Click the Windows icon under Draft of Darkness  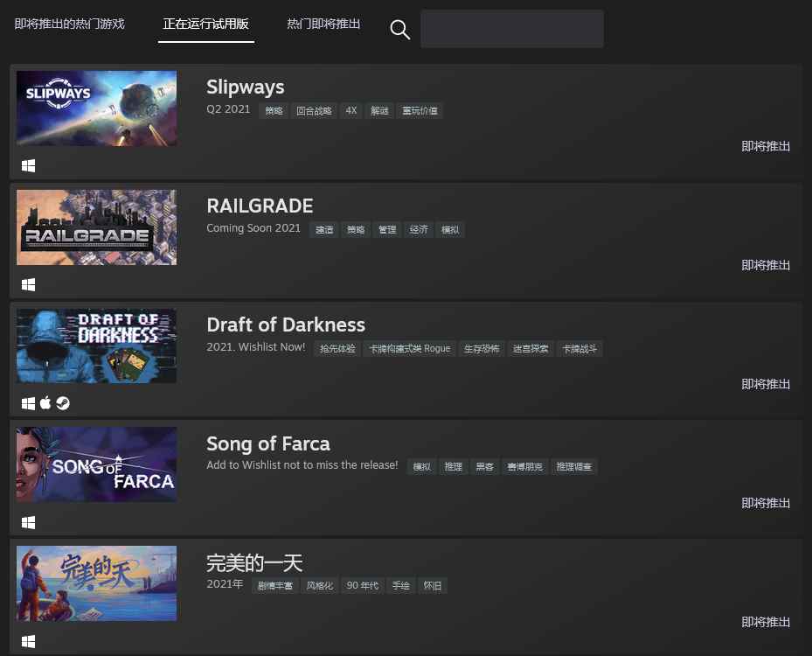(x=28, y=403)
